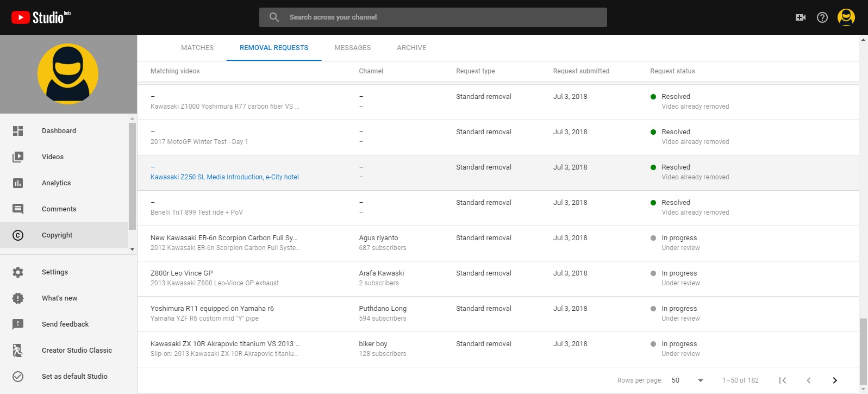Screen dimensions: 868x394
Task: Click the rows per page value 50
Action: pyautogui.click(x=676, y=380)
